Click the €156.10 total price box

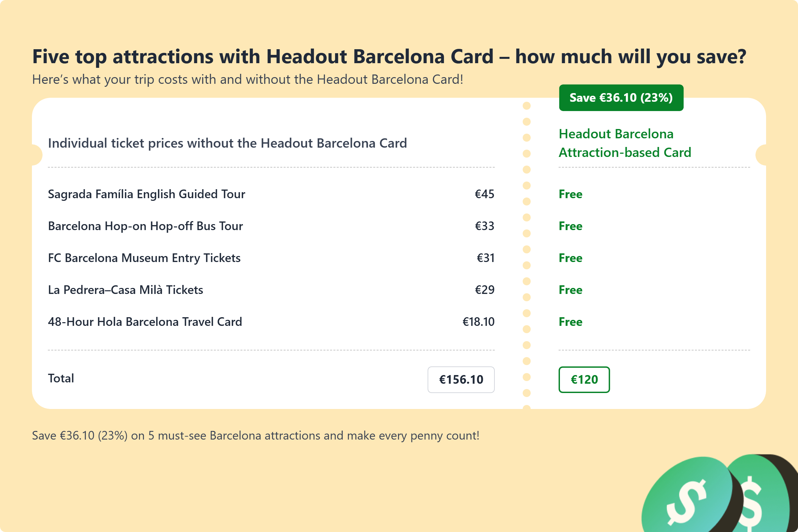click(461, 379)
